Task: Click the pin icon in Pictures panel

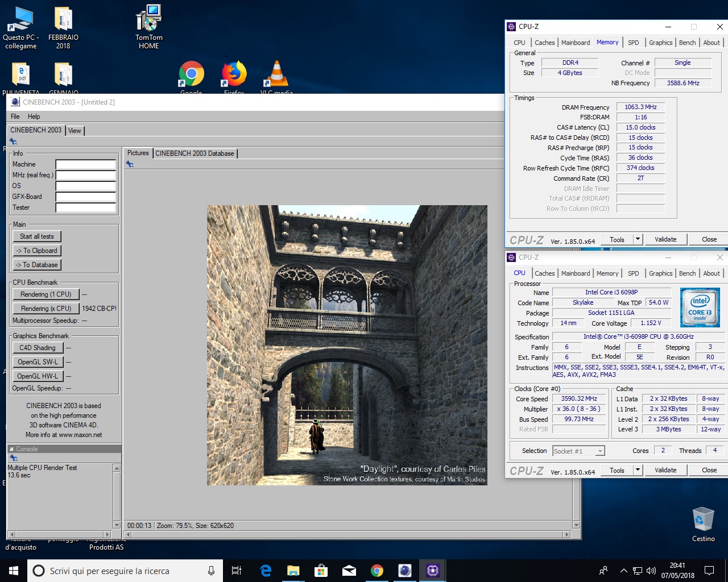Action: [130, 164]
